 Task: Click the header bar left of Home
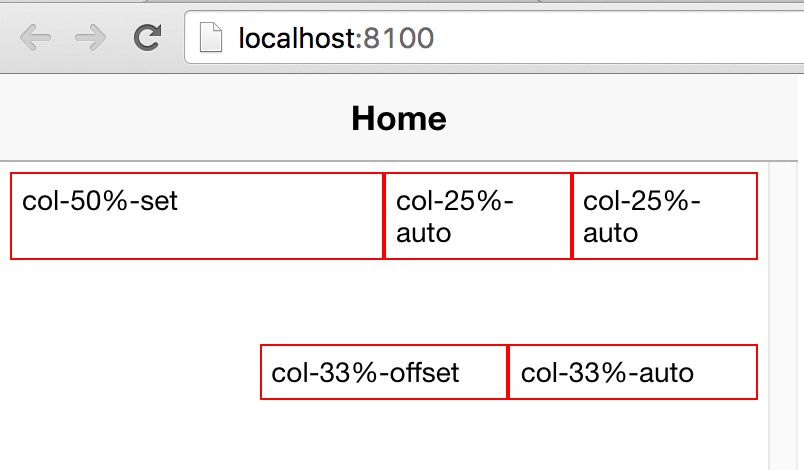[174, 118]
